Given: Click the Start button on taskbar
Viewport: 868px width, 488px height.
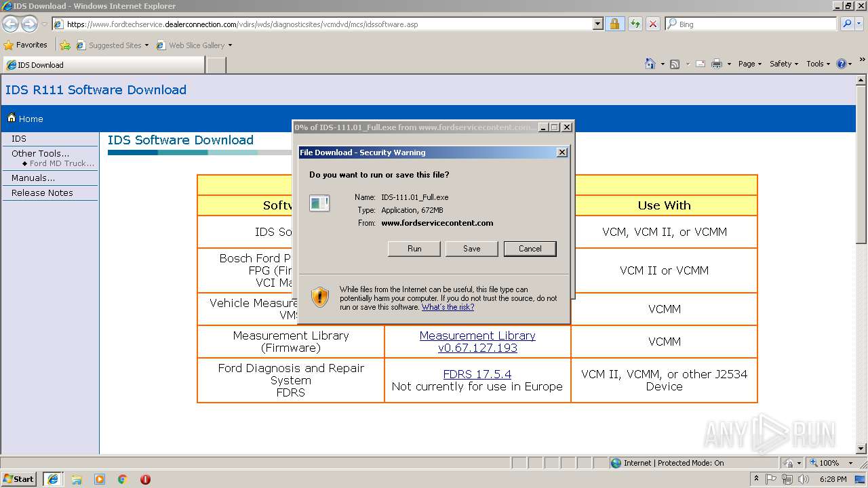Looking at the screenshot, I should coord(18,479).
